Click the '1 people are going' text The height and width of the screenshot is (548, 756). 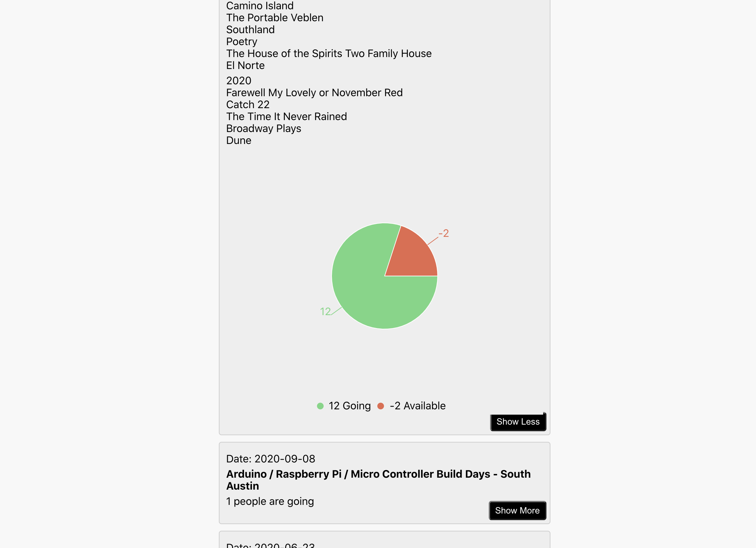[x=270, y=501]
